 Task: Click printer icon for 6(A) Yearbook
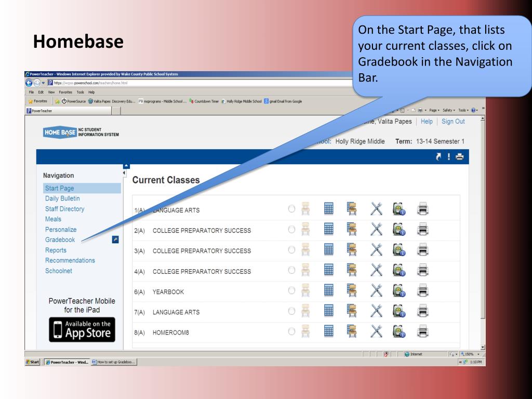tap(422, 290)
